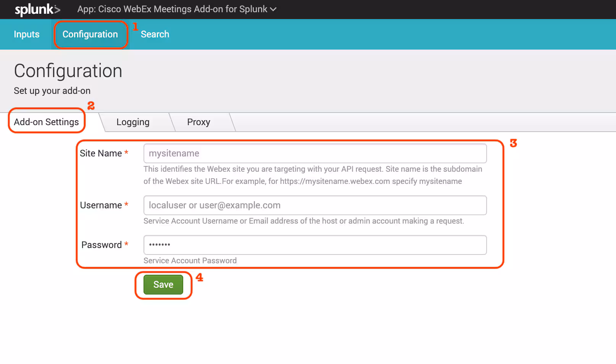Switch to the Add-on Settings tab
This screenshot has width=616, height=364.
(x=46, y=122)
